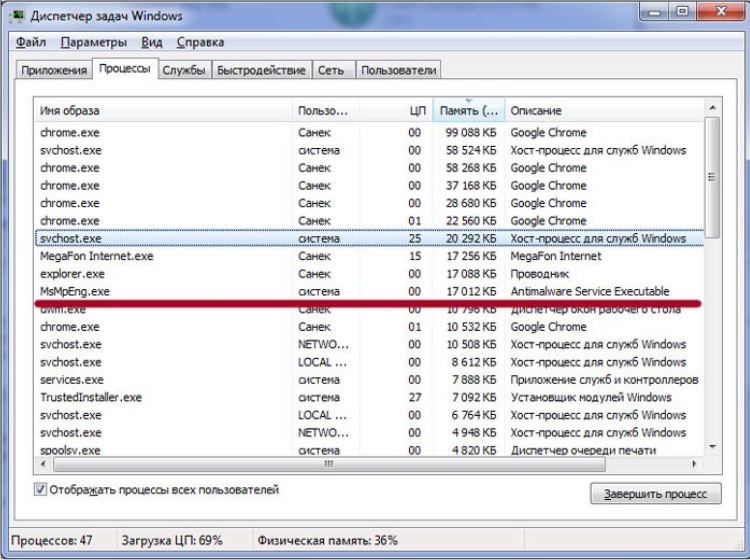Select chrome.exe row with 22 560 КБ

[369, 221]
